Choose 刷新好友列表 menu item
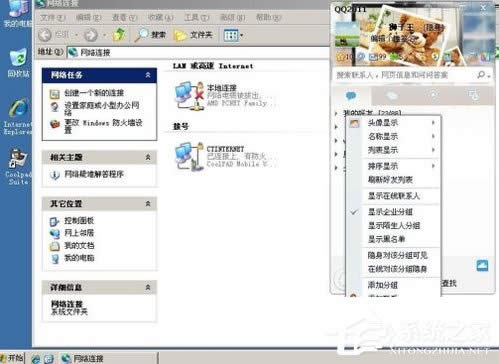499x364 pixels. (401, 180)
